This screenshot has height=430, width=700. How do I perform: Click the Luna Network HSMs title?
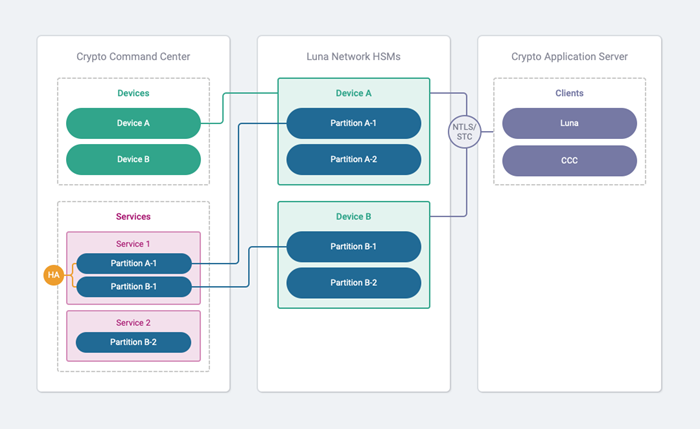tap(353, 57)
